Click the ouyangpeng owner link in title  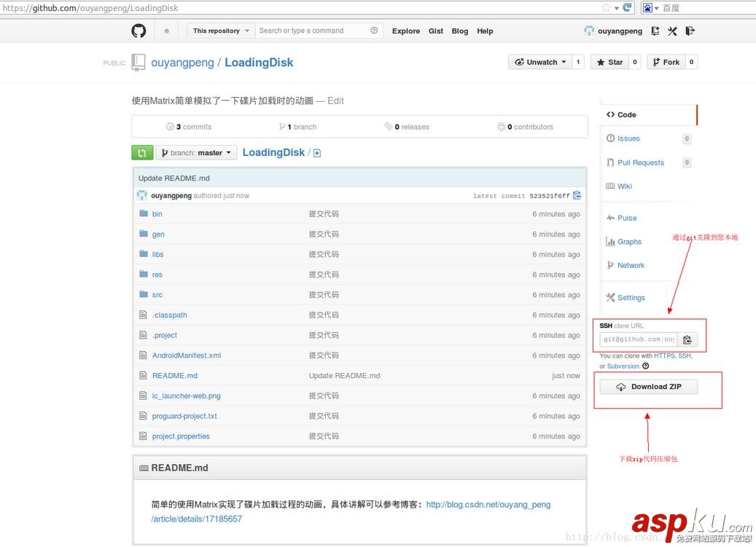tap(182, 63)
